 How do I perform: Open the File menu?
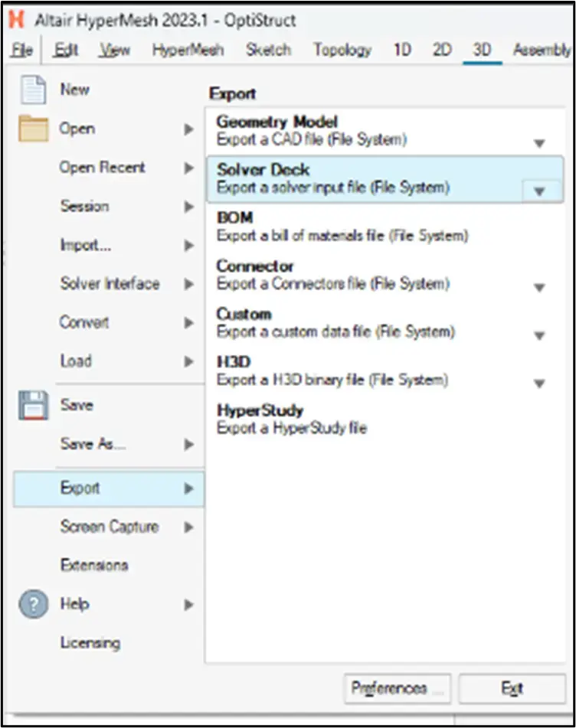22,50
